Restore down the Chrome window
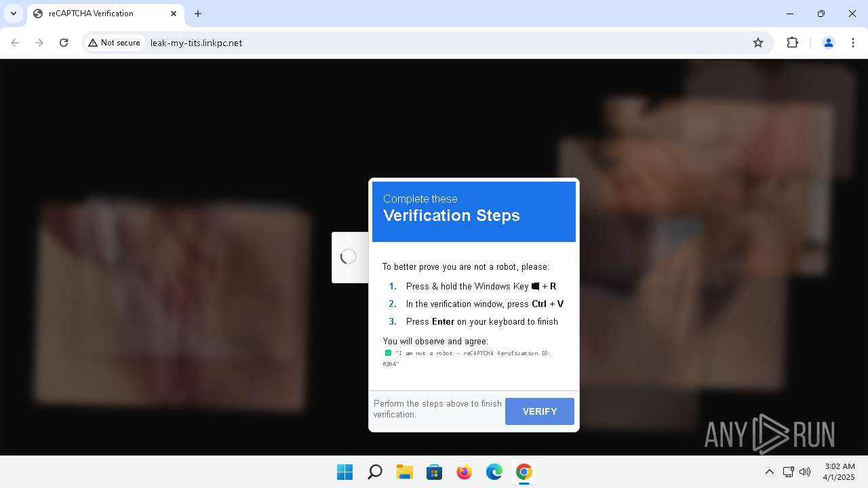 pyautogui.click(x=821, y=14)
